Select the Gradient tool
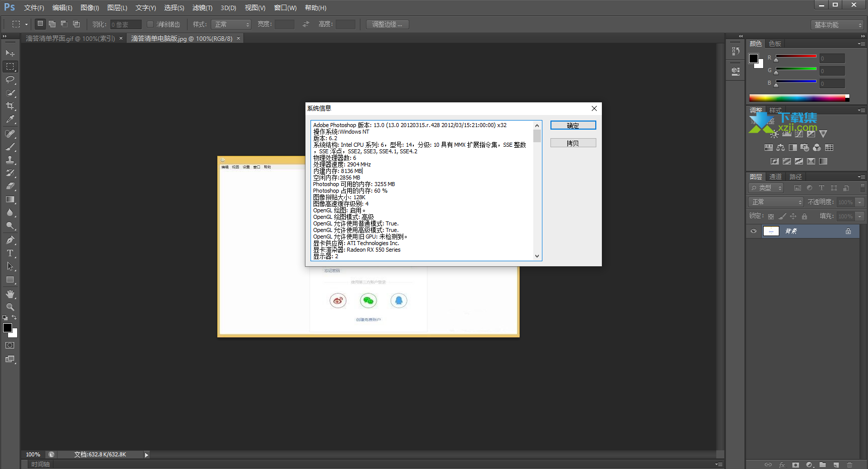The image size is (868, 469). coord(10,199)
